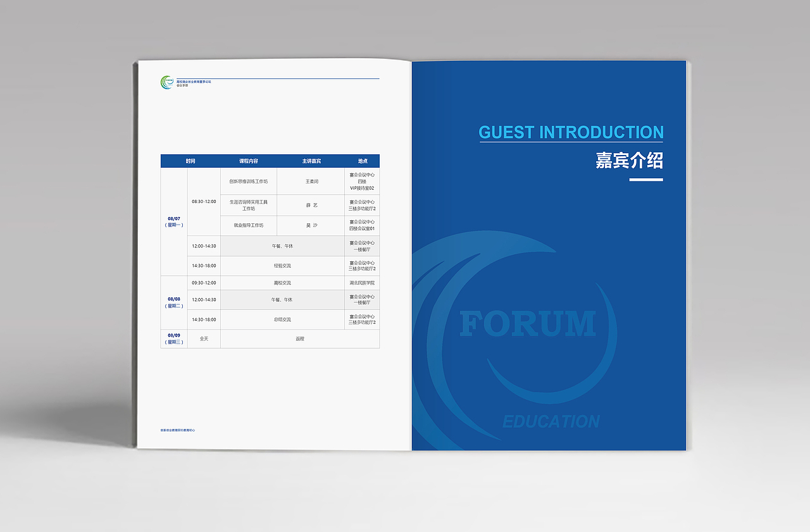Click the VIP接待室02 location cell
This screenshot has height=532, width=810.
pyautogui.click(x=363, y=181)
